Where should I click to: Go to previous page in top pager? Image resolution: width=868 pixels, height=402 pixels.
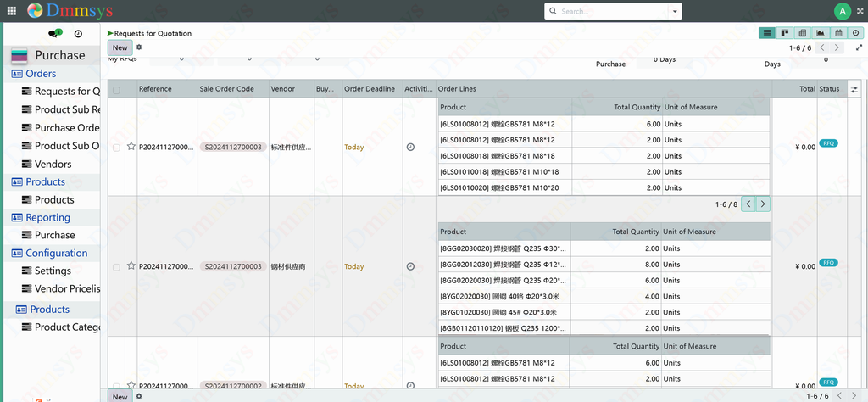(822, 48)
